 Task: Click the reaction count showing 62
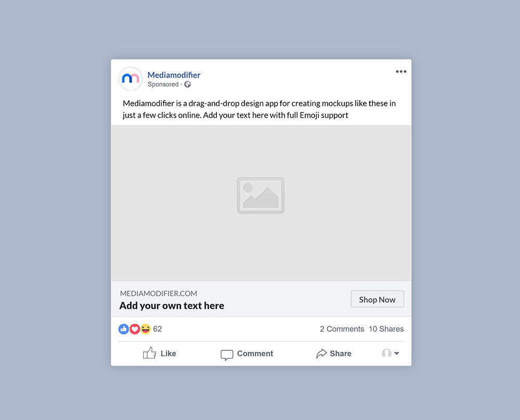tap(157, 329)
